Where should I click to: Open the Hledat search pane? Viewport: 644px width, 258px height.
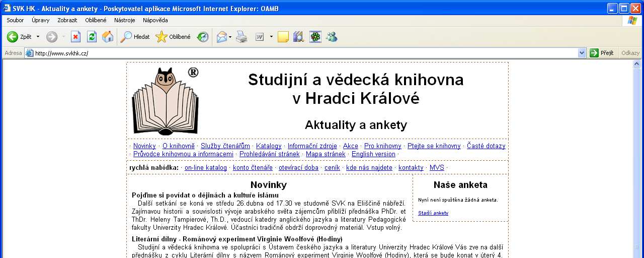click(x=135, y=37)
